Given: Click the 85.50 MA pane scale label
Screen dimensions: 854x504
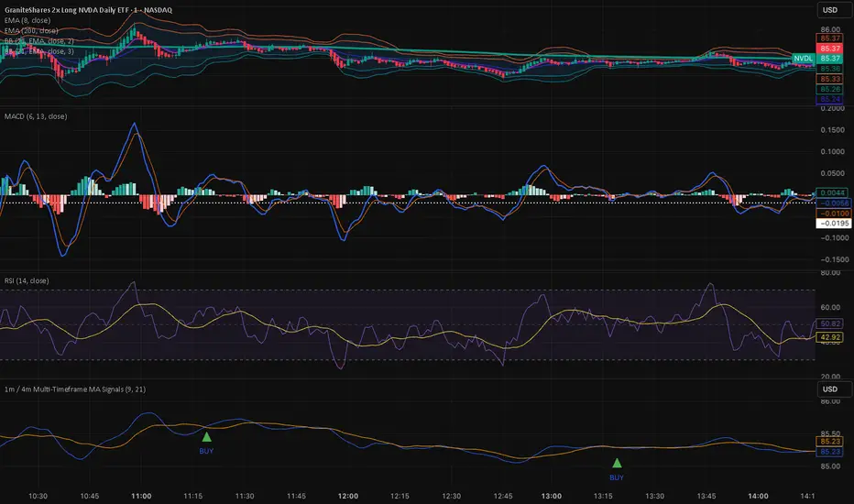Looking at the screenshot, I should (830, 433).
